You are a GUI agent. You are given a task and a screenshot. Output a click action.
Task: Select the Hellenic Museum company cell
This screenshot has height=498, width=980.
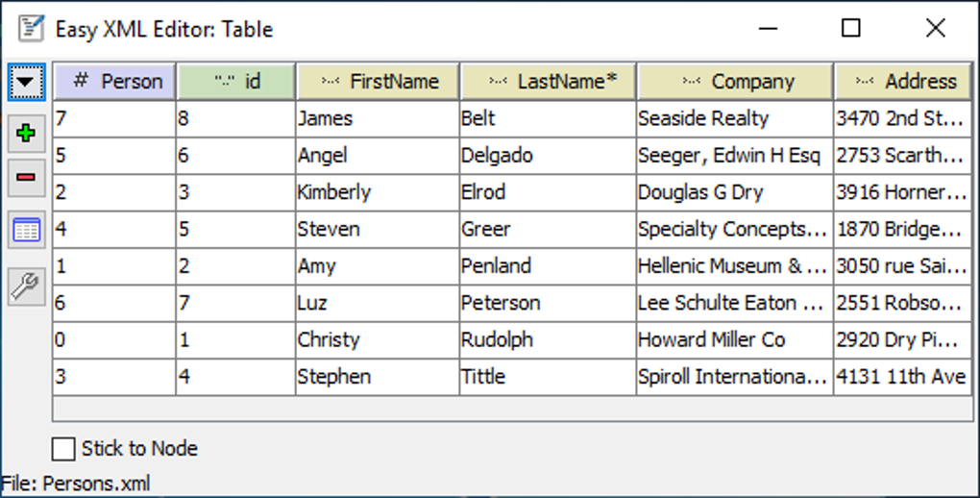(x=733, y=266)
